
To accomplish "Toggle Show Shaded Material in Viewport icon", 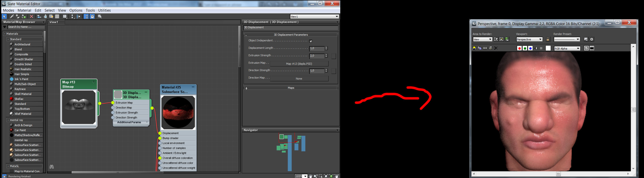I will [51, 16].
